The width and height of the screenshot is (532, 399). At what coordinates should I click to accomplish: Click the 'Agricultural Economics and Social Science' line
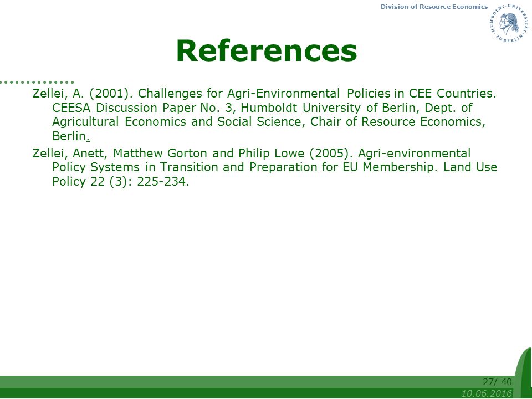click(x=269, y=121)
